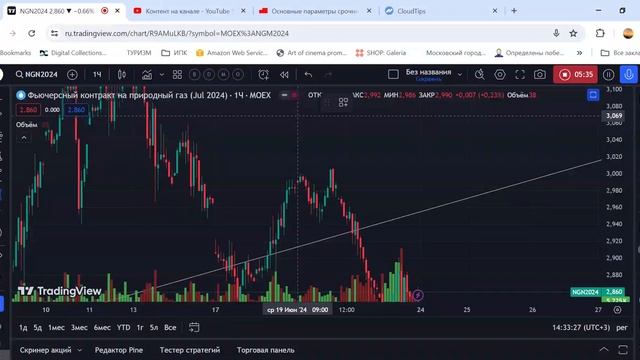The width and height of the screenshot is (640, 360).
Task: Select the 5л time range
Action: (154, 327)
